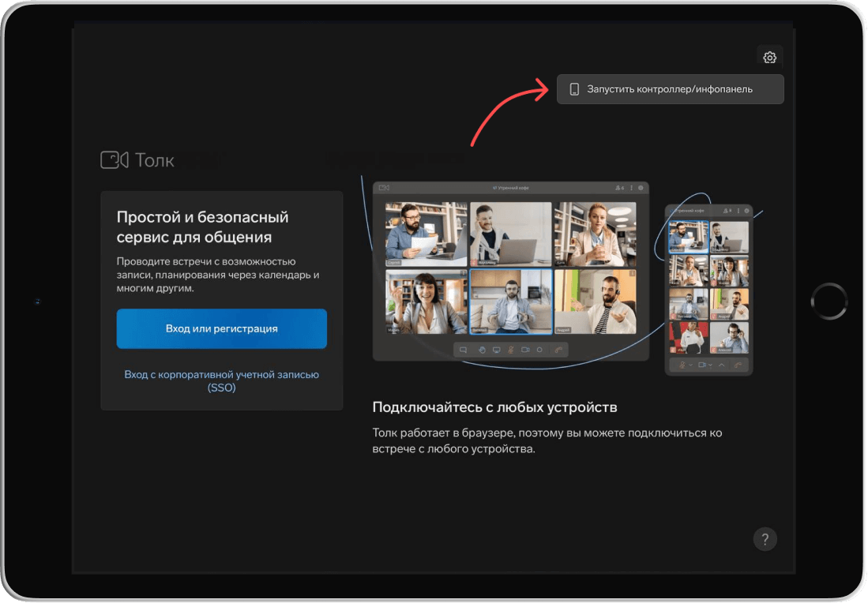This screenshot has height=603, width=868.
Task: Open three-dot menu in desktop preview header
Action: 631,188
